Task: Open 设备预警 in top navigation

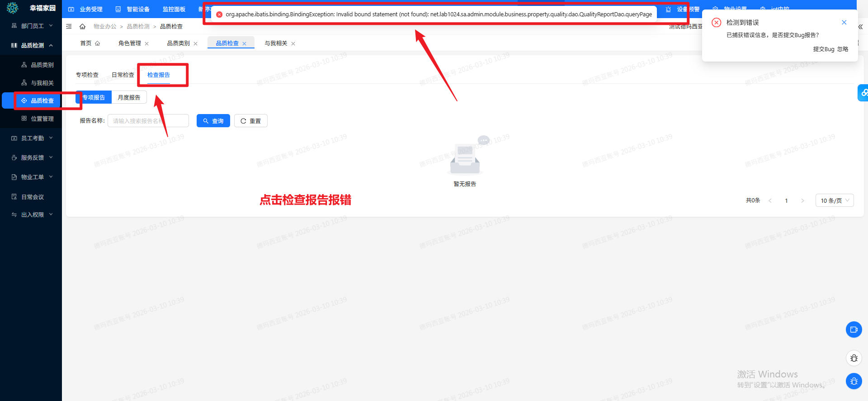Action: (683, 9)
